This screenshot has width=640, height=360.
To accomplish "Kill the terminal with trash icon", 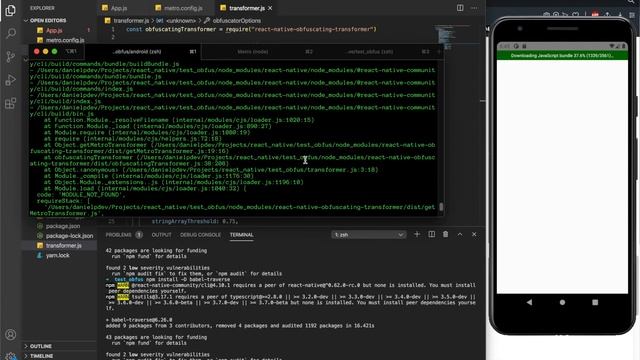I will pyautogui.click(x=445, y=234).
